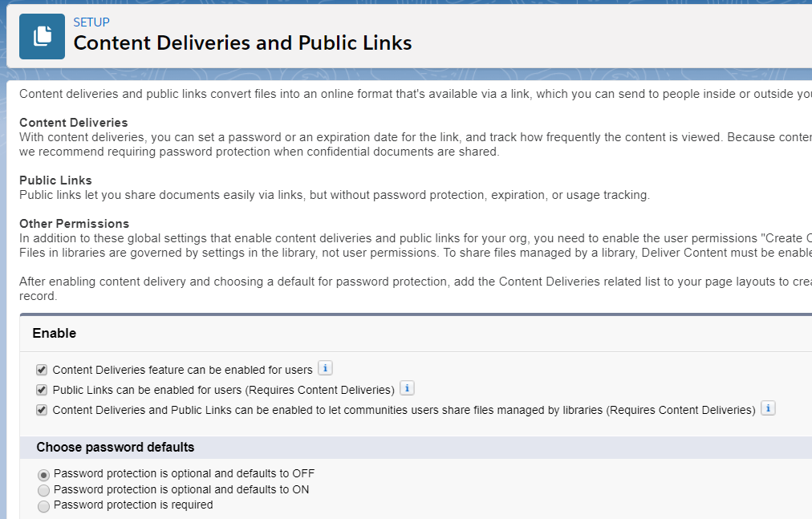Click the Content Deliveries and Public Links title
Viewport: 812px width, 519px height.
click(242, 43)
